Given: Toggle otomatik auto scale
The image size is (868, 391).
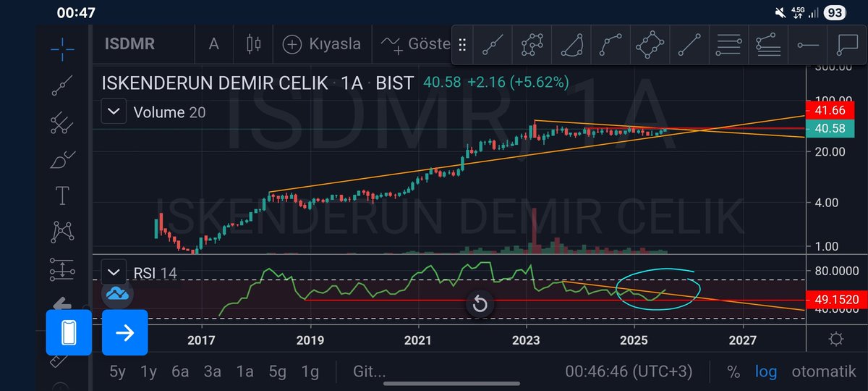Looking at the screenshot, I should 823,372.
